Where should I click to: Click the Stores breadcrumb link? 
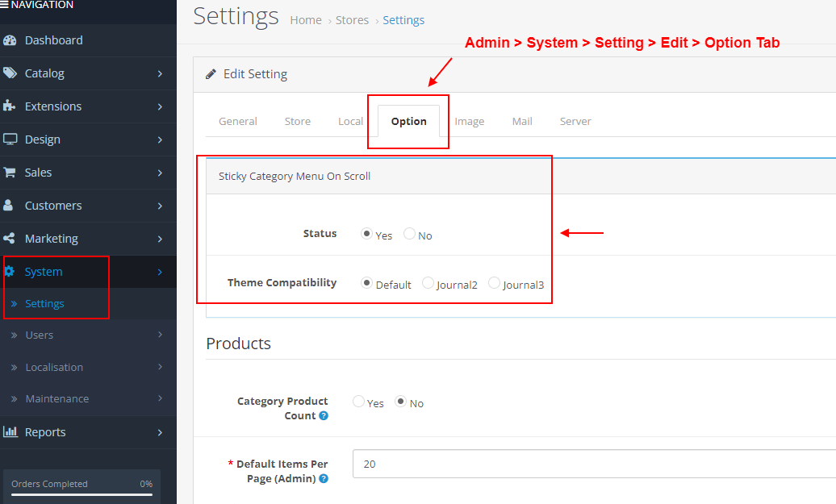point(352,19)
